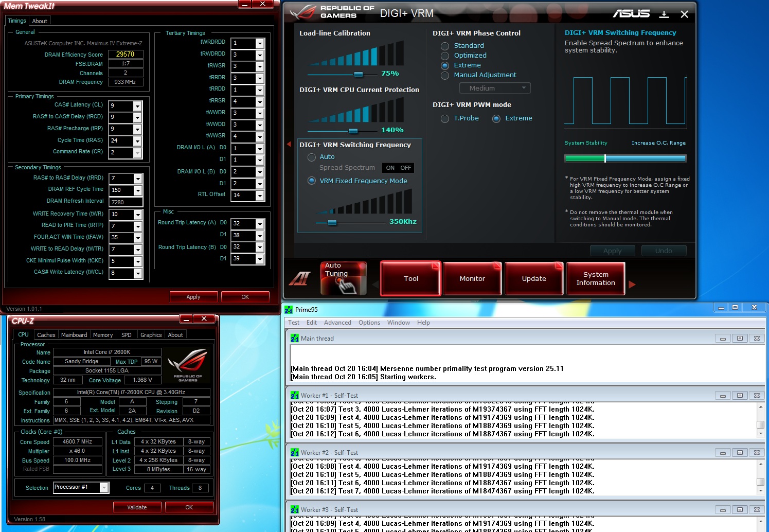The image size is (769, 532).
Task: Select VRM Fixed Frequency Mode
Action: pos(311,181)
